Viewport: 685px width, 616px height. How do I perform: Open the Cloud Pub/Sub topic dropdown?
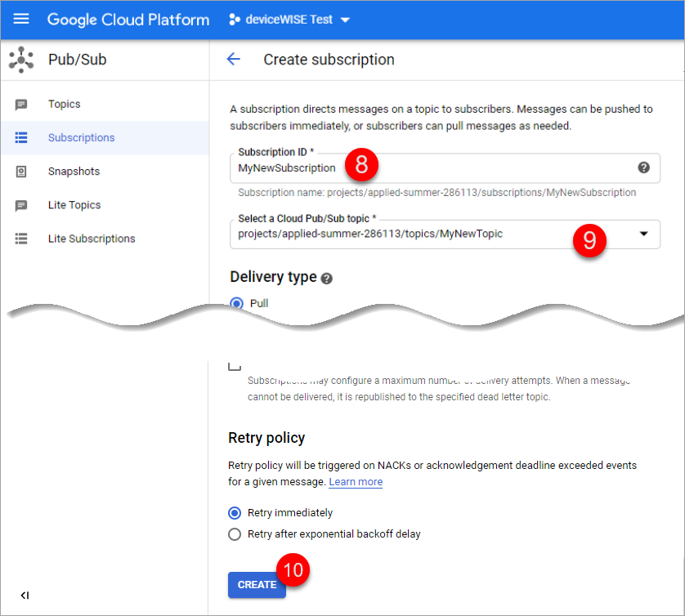pyautogui.click(x=445, y=234)
